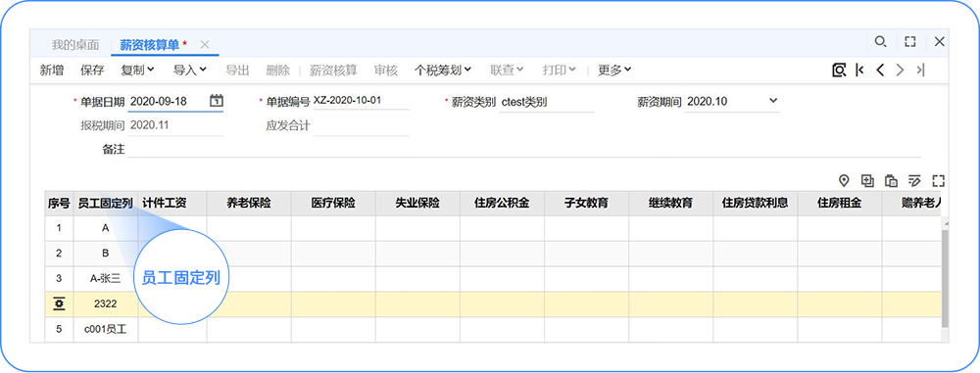Click the vertical scrollbar of the table
This screenshot has height=373, width=980.
click(945, 278)
